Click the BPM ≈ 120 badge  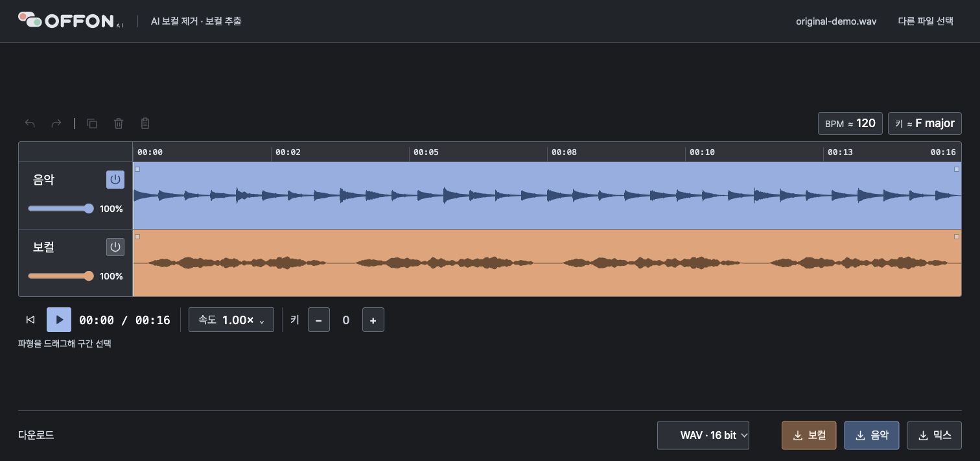[x=850, y=123]
